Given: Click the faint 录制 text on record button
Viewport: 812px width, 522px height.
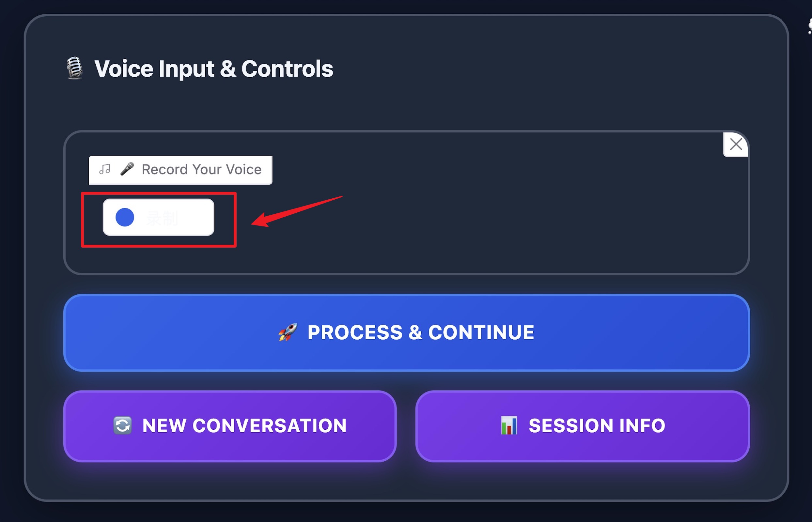Looking at the screenshot, I should click(162, 218).
